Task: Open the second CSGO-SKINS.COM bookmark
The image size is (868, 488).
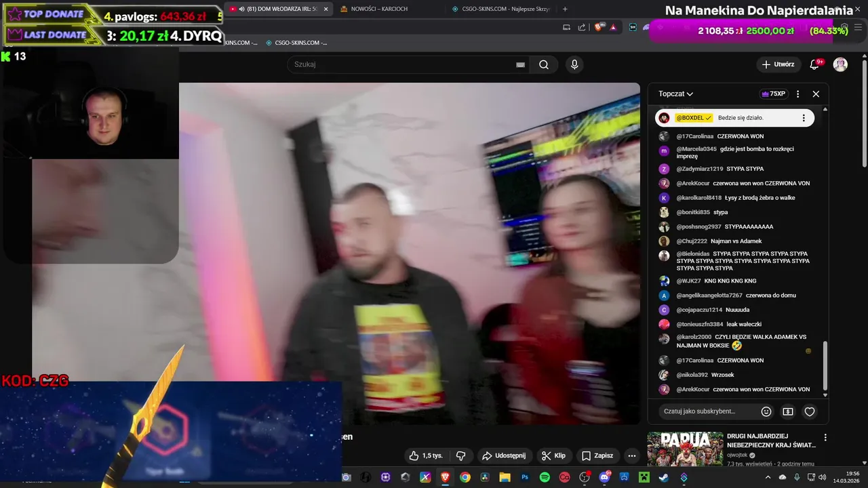Action: 296,43
